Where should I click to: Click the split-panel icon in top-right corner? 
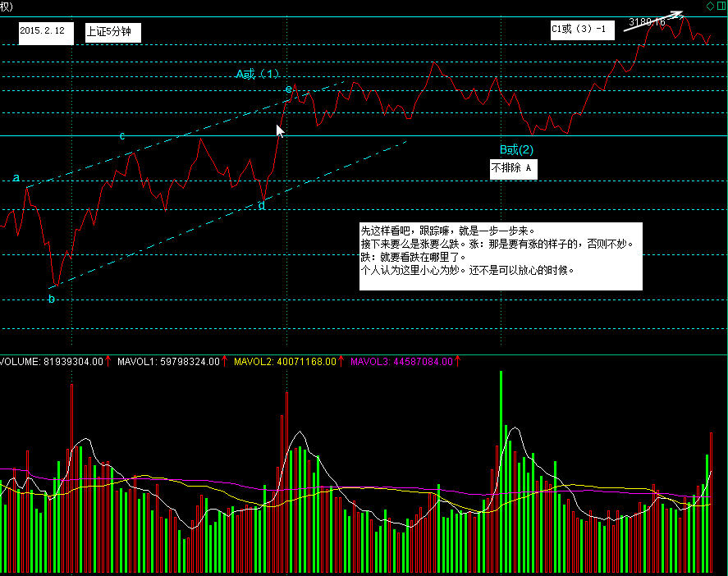coord(720,7)
